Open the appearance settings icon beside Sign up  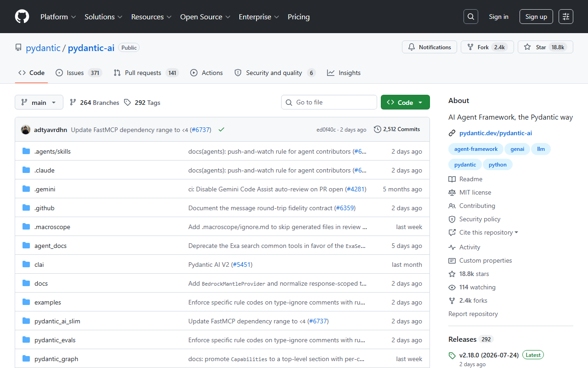click(x=566, y=17)
